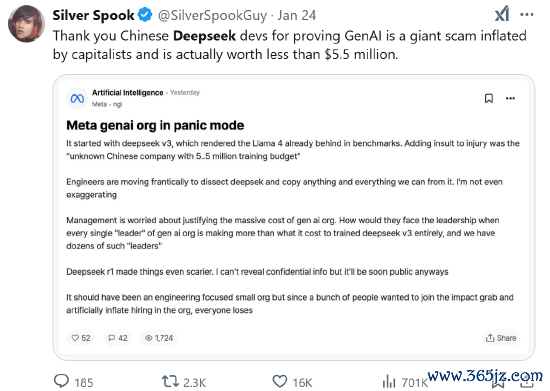Screen dimensions: 550x391
Task: Click the Silver Spook display name
Action: (x=93, y=15)
